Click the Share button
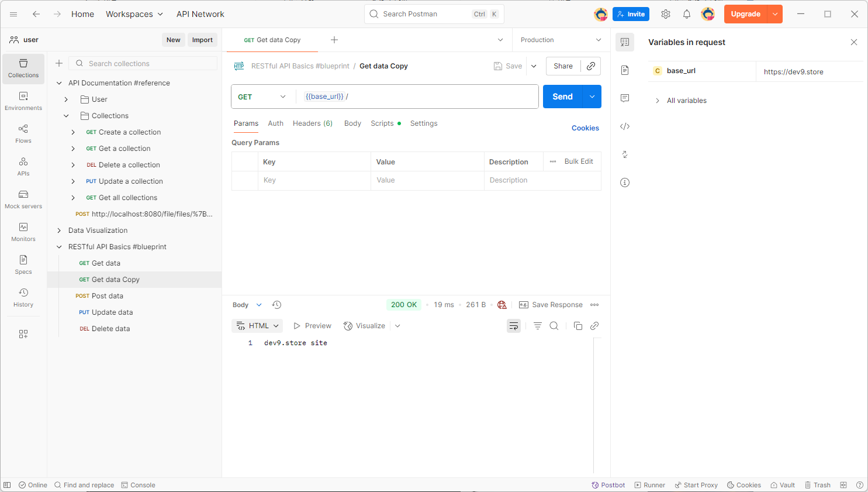The width and height of the screenshot is (868, 492). 563,66
